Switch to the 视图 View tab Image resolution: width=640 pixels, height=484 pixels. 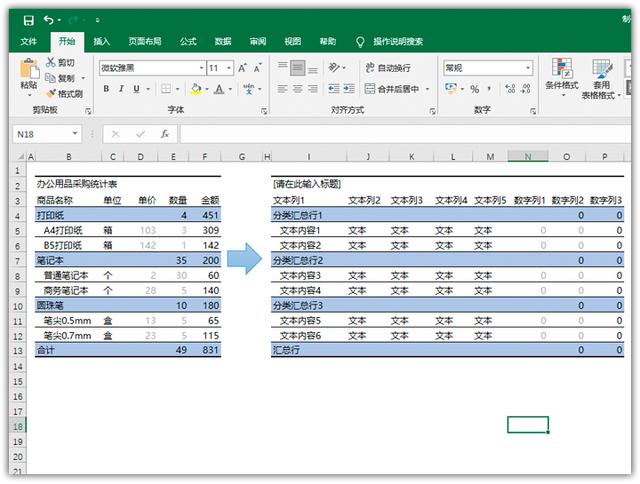pos(293,41)
